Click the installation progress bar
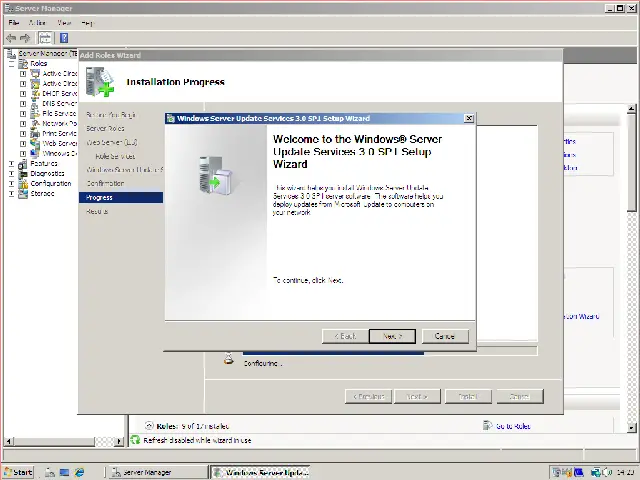 (390, 353)
